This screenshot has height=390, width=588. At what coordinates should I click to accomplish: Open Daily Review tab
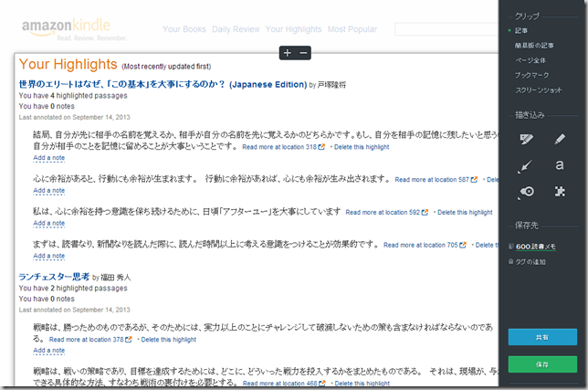236,29
